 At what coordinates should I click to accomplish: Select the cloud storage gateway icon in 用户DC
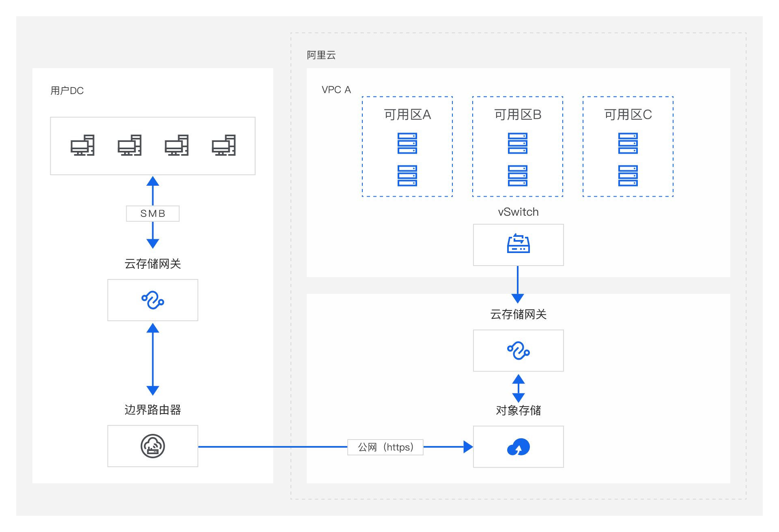pos(153,300)
